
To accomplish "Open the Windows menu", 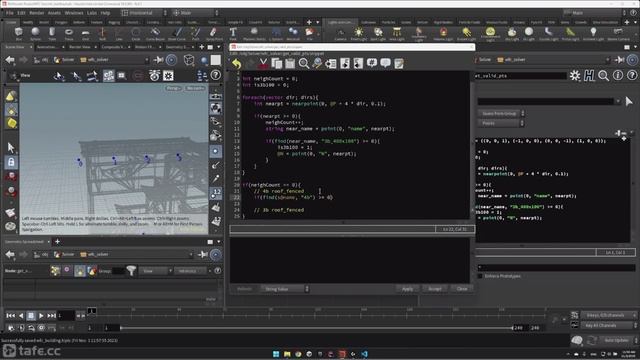I will (74, 13).
